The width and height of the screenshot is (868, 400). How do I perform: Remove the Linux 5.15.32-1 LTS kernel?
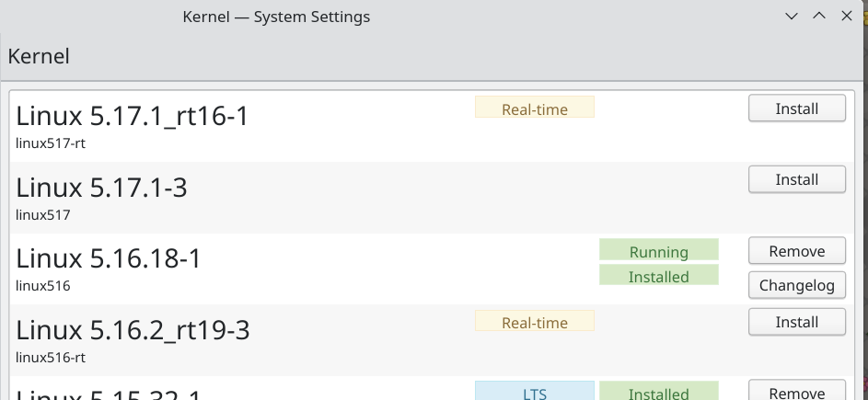click(x=796, y=390)
